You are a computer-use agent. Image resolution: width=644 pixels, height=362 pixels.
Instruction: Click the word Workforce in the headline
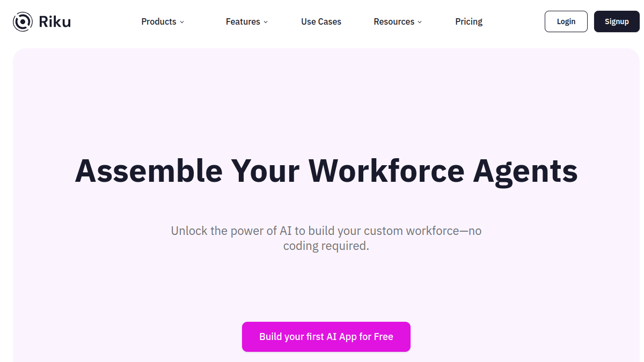(x=386, y=170)
